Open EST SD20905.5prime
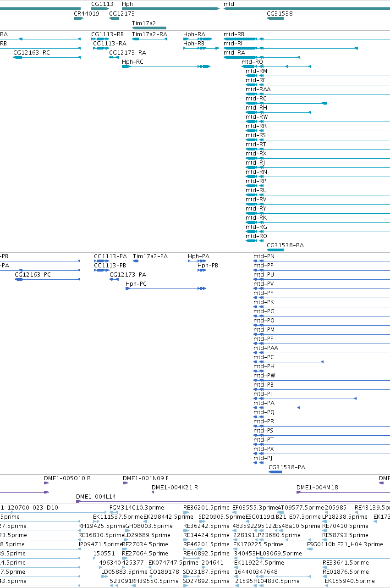Viewport: 390px width, 588px height. click(x=221, y=516)
